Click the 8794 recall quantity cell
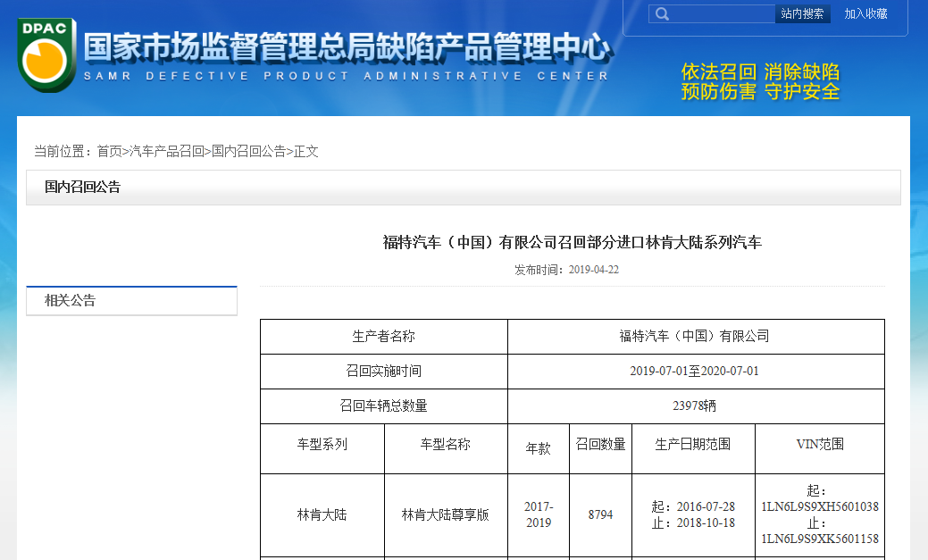The width and height of the screenshot is (928, 560). pos(601,515)
